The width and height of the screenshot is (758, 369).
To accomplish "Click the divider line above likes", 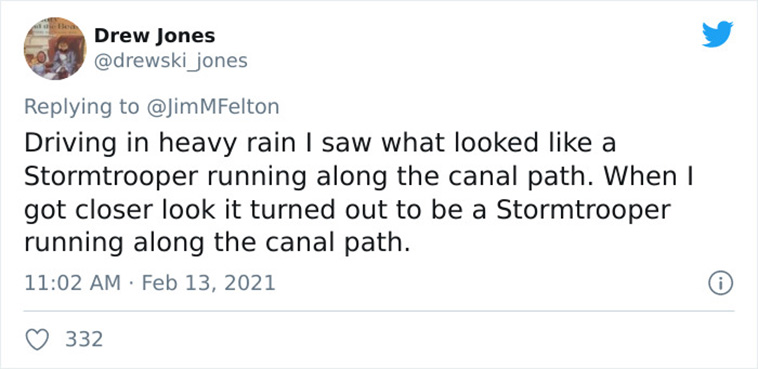I will tap(379, 311).
